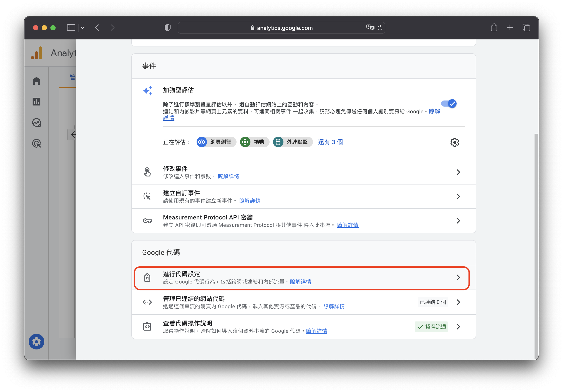The width and height of the screenshot is (563, 392).
Task: Click the 資料流通 status badge
Action: point(431,326)
